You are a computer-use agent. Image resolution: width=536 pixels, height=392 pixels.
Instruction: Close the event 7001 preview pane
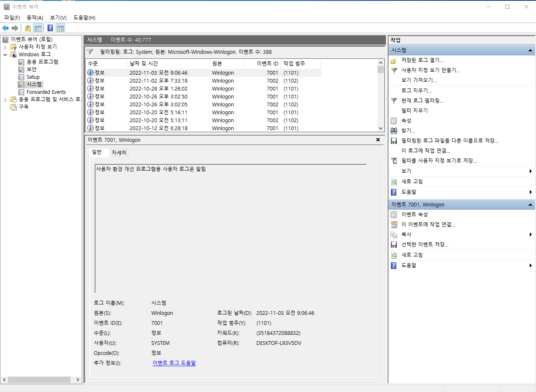[378, 140]
